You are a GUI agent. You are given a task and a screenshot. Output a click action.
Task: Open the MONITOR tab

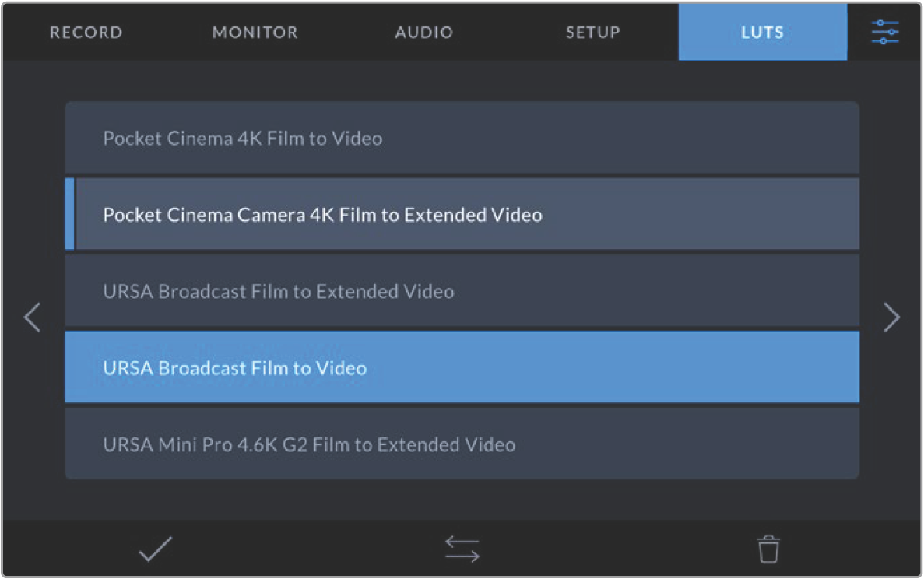pos(255,33)
